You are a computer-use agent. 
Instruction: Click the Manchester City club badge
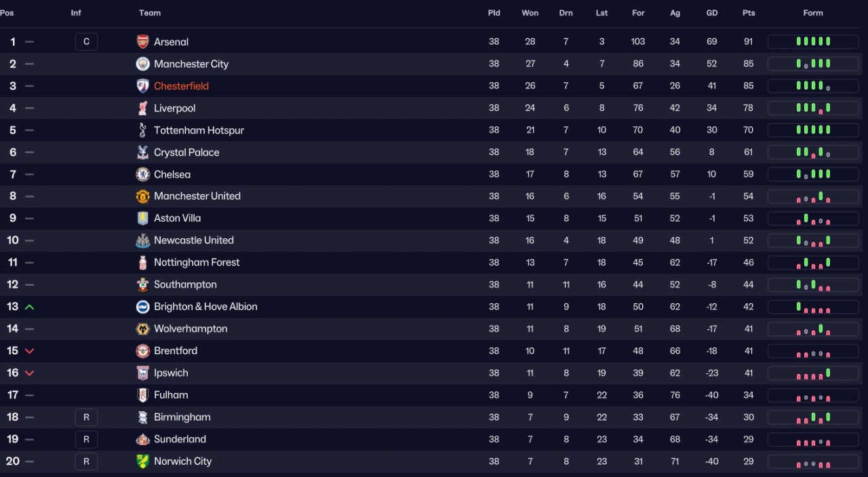point(142,64)
